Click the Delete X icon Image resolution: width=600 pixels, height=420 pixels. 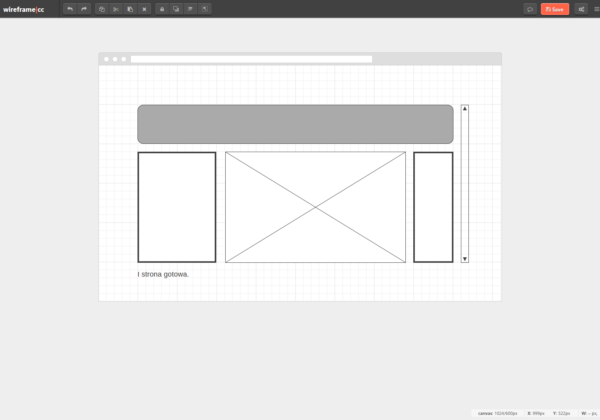click(x=145, y=9)
